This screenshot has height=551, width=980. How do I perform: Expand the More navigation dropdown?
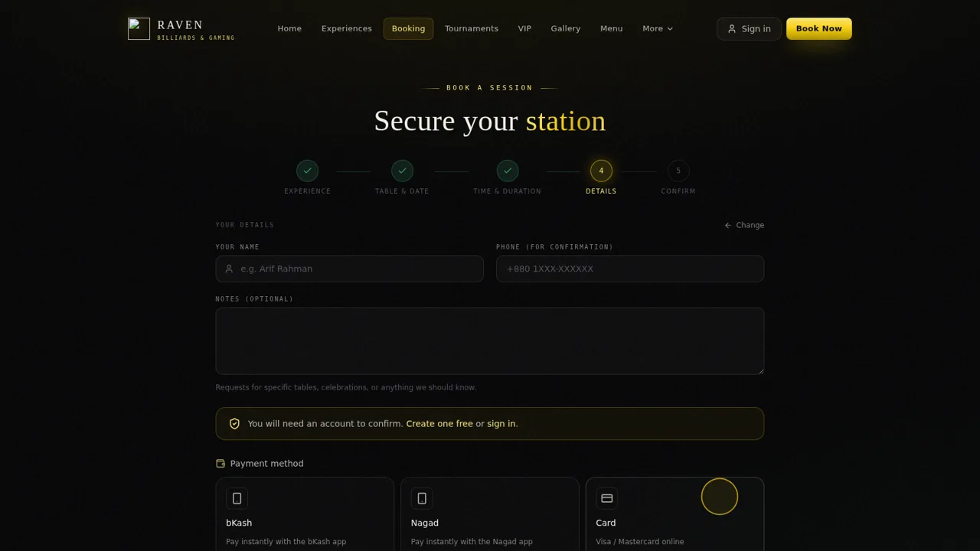point(658,28)
